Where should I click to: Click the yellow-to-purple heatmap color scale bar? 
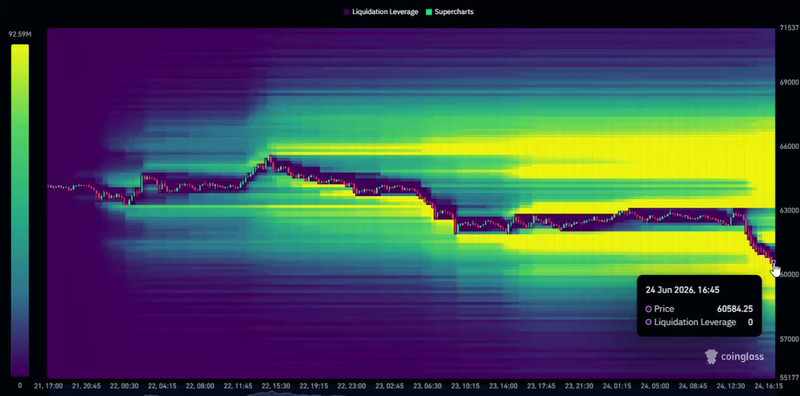pos(20,211)
